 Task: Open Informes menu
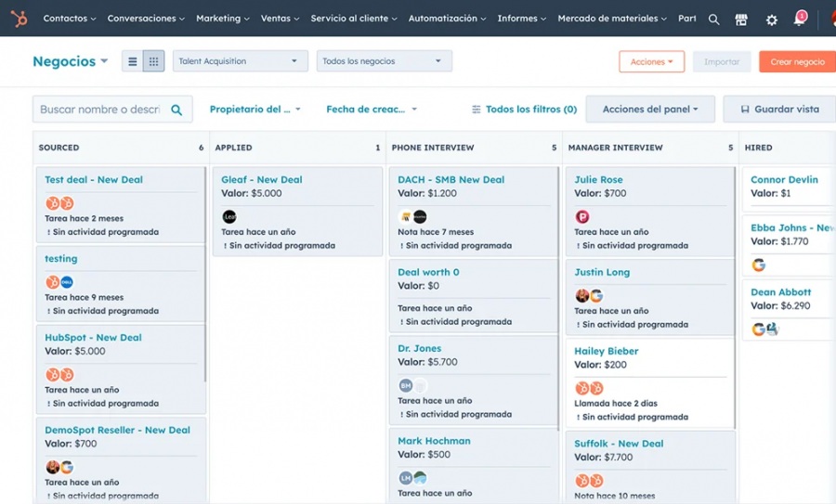[522, 19]
